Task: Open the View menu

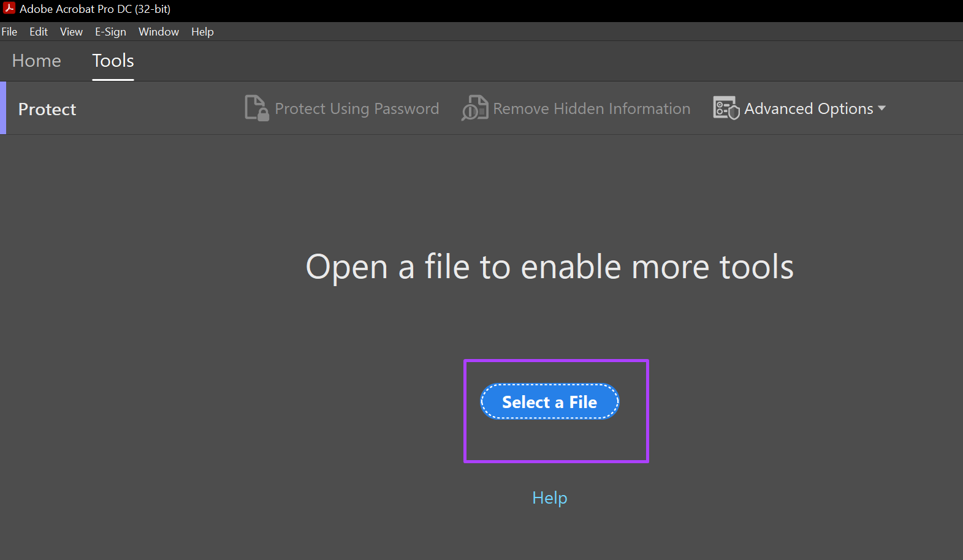Action: tap(71, 32)
